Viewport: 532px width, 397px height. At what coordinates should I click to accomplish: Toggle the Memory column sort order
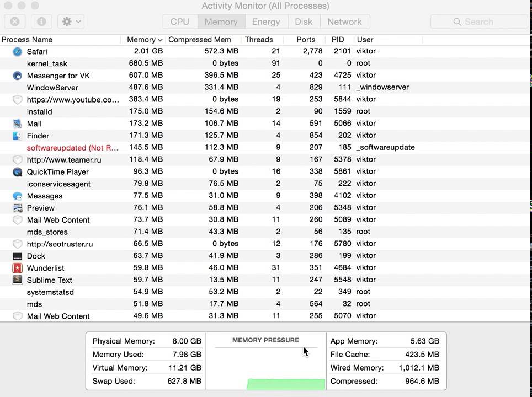pos(143,40)
